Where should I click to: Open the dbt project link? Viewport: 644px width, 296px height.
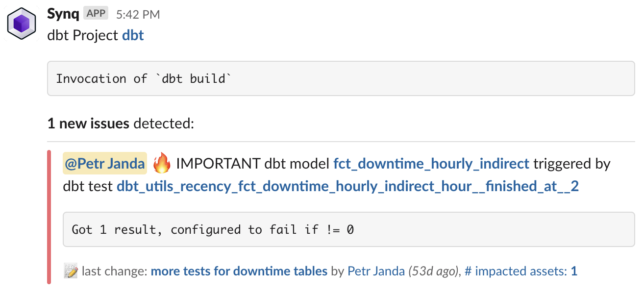133,35
